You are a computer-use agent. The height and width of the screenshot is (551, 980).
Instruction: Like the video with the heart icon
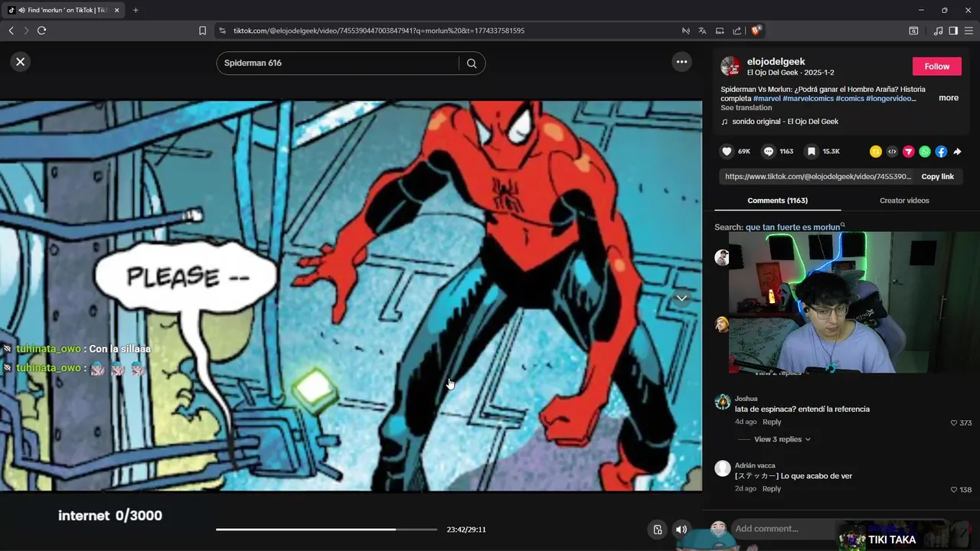tap(727, 152)
